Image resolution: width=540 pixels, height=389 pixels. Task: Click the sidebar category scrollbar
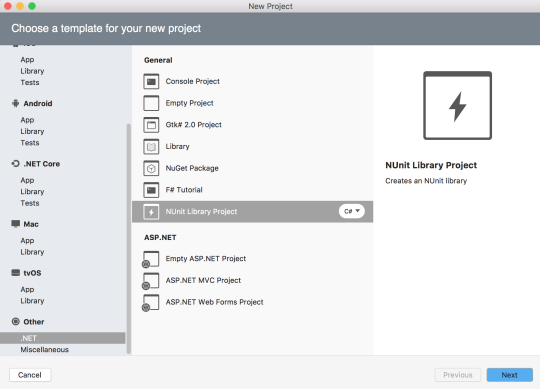pyautogui.click(x=129, y=239)
